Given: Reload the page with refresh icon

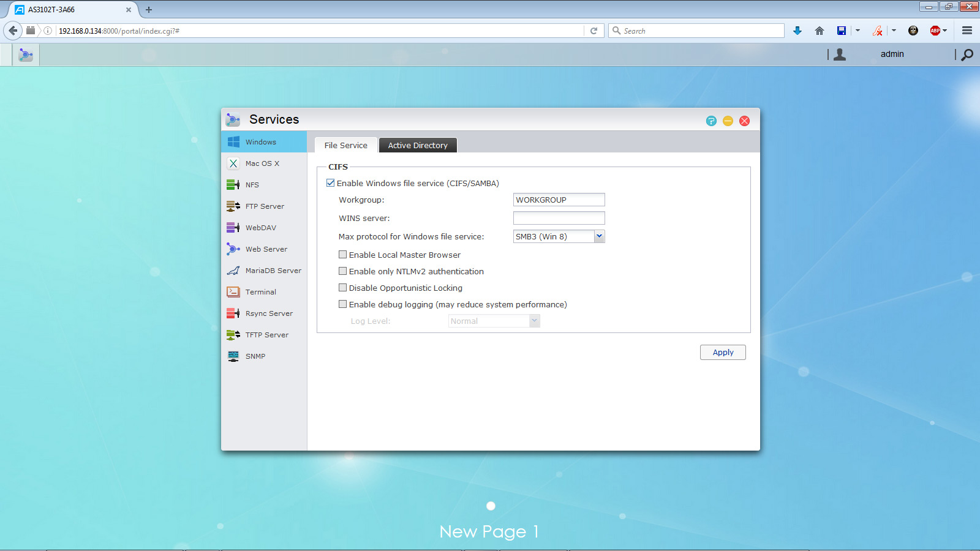Looking at the screenshot, I should pyautogui.click(x=594, y=31).
